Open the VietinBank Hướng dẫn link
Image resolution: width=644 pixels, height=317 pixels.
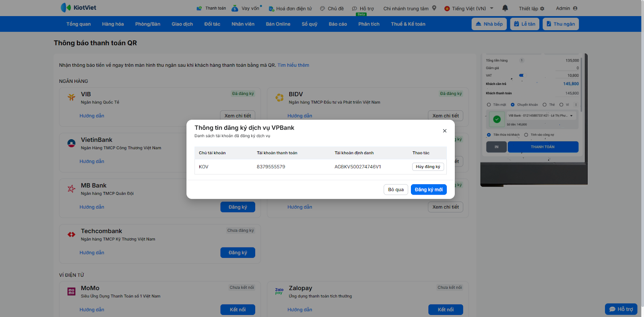[92, 161]
